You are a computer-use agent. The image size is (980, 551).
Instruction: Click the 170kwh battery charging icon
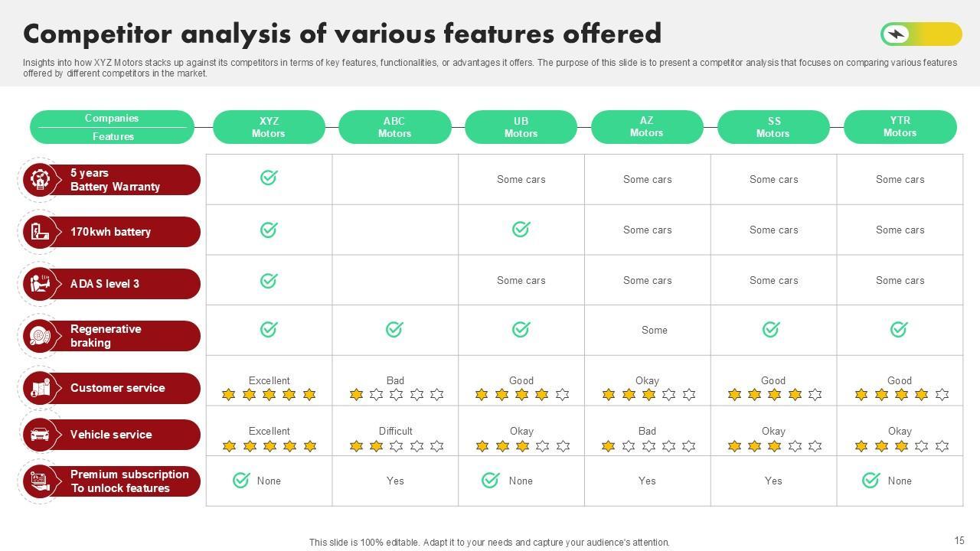pyautogui.click(x=40, y=232)
